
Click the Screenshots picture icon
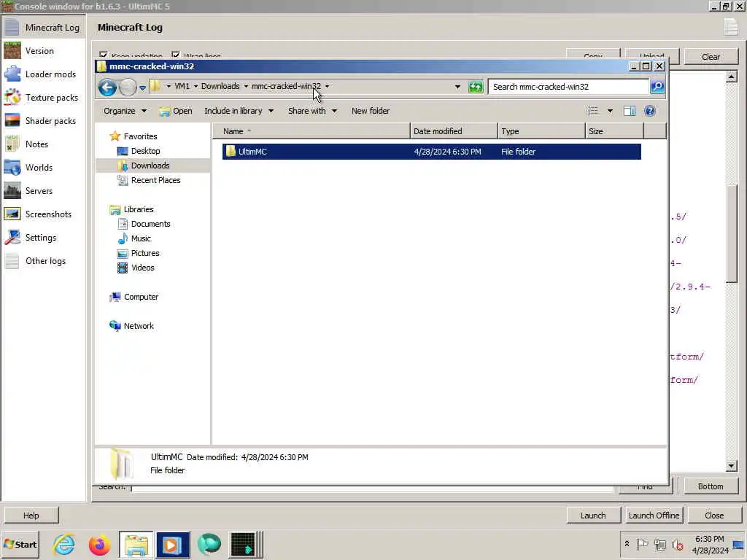(12, 214)
